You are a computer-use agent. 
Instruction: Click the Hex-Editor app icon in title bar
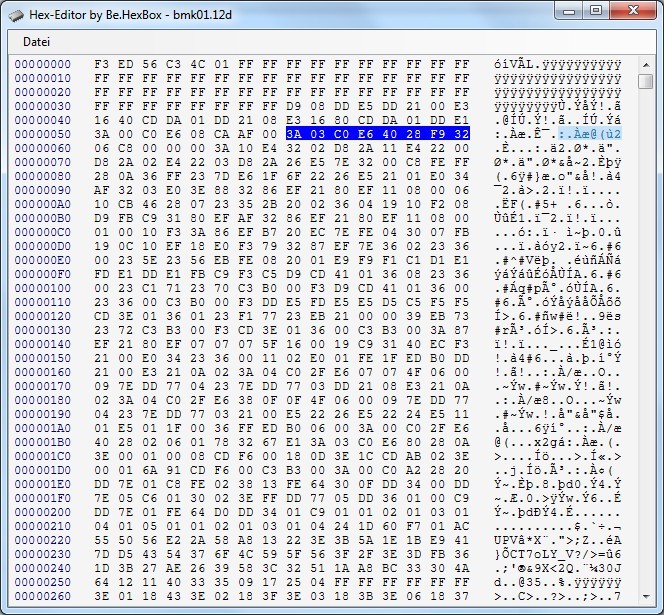point(17,12)
